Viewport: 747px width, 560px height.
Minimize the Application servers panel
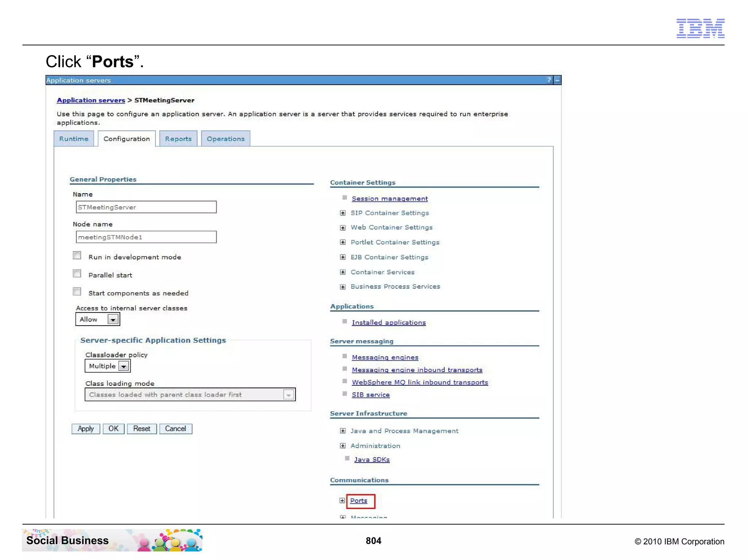[x=557, y=80]
